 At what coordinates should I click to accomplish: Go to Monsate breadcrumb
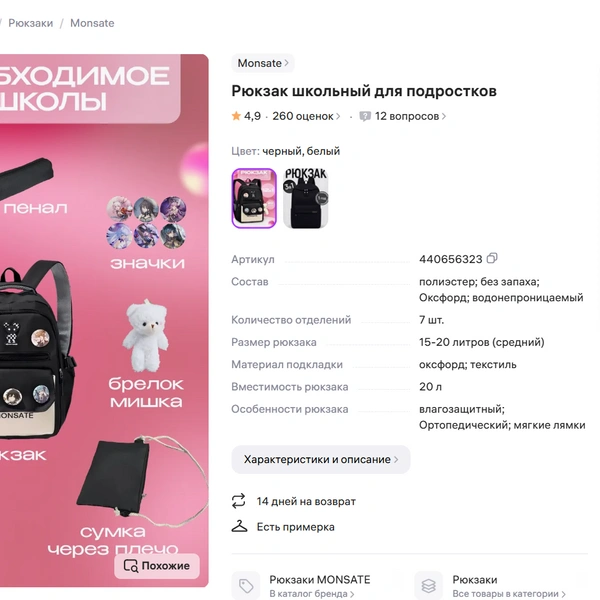click(x=92, y=23)
